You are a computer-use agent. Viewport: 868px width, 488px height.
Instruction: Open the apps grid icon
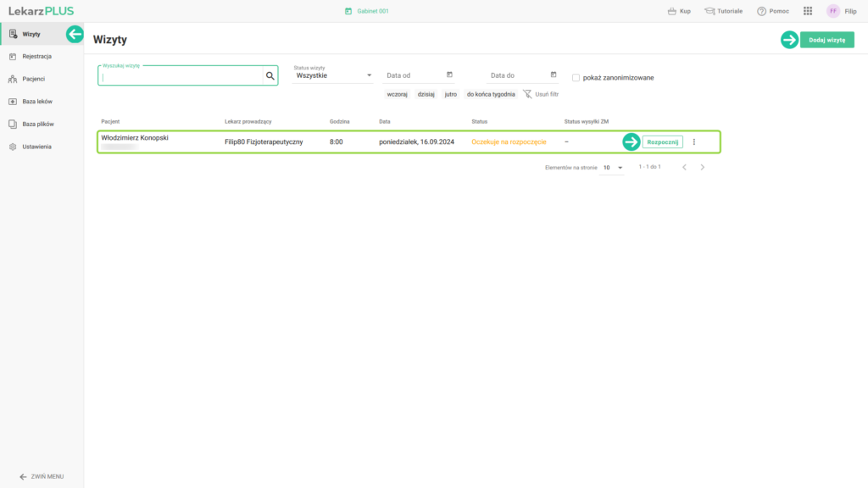808,11
